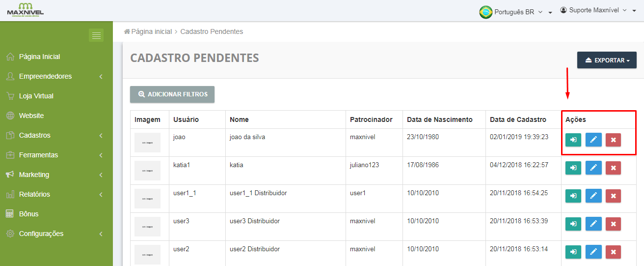Image resolution: width=644 pixels, height=266 pixels.
Task: Expand the Configurações sidebar menu
Action: tap(41, 234)
